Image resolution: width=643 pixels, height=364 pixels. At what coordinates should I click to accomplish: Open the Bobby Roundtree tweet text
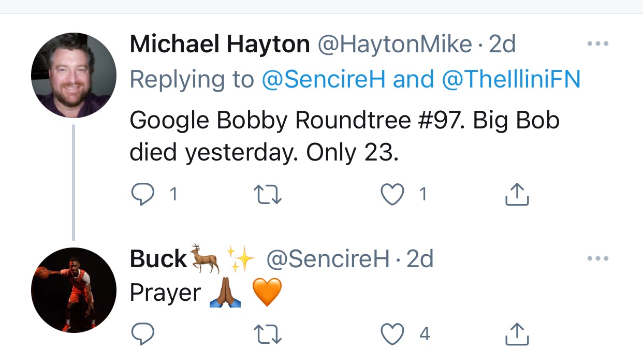point(344,136)
